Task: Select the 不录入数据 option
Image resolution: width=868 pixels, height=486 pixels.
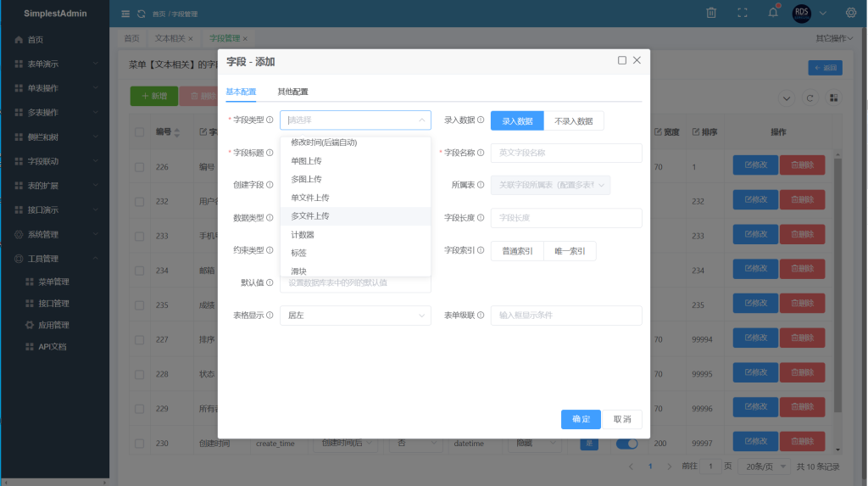Action: [x=573, y=121]
